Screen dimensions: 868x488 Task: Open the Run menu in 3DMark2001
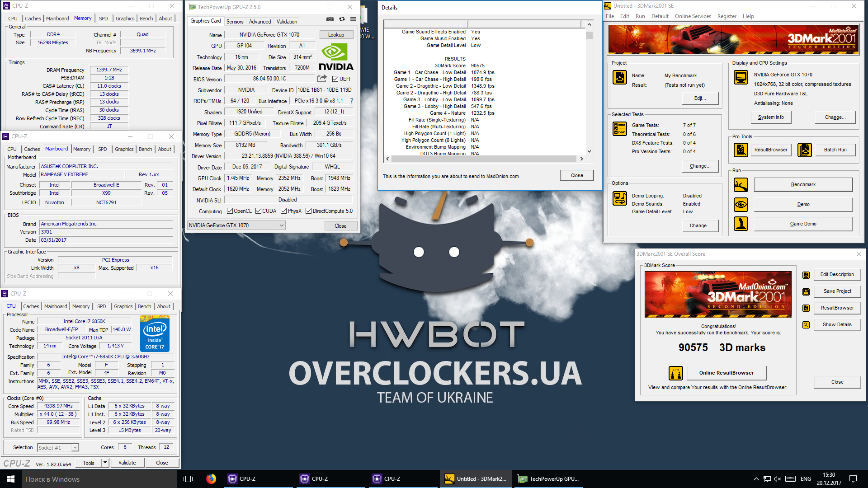click(x=640, y=16)
